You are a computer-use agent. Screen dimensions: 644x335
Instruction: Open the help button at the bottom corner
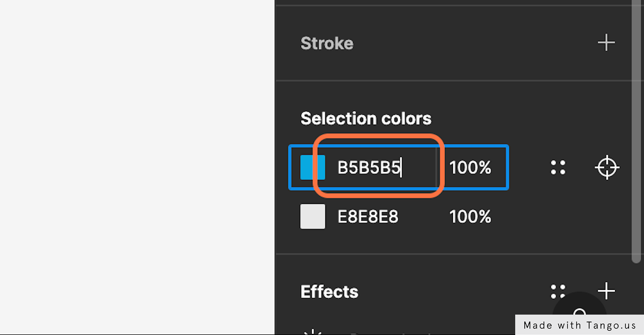[580, 313]
